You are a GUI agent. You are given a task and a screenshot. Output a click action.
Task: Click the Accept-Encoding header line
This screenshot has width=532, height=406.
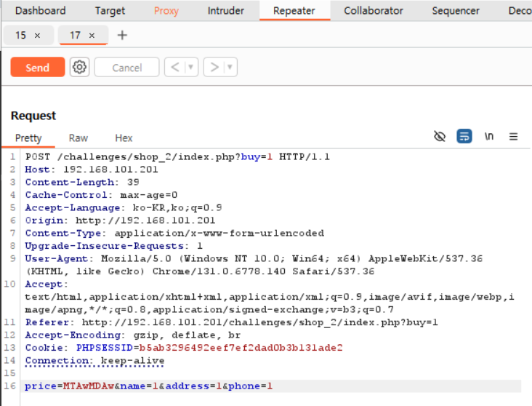tap(133, 335)
